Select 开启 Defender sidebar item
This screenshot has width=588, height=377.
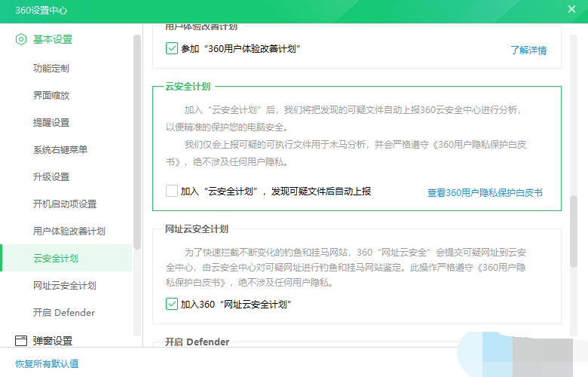click(x=64, y=312)
